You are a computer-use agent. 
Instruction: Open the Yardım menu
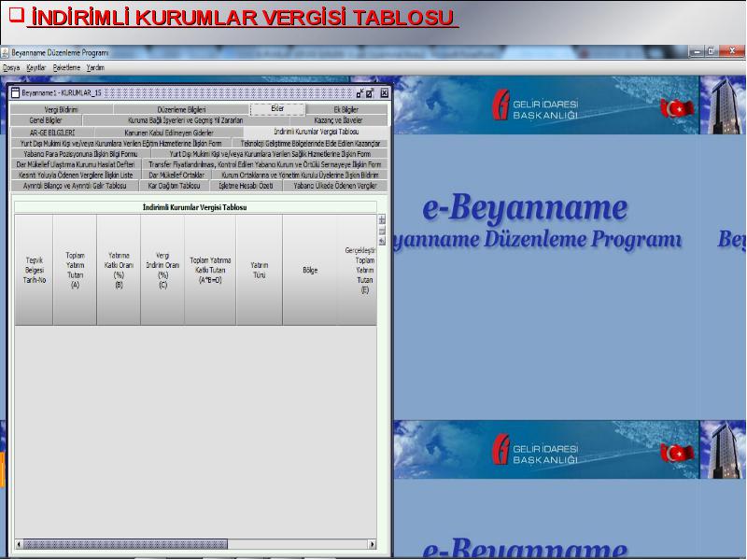pyautogui.click(x=95, y=67)
